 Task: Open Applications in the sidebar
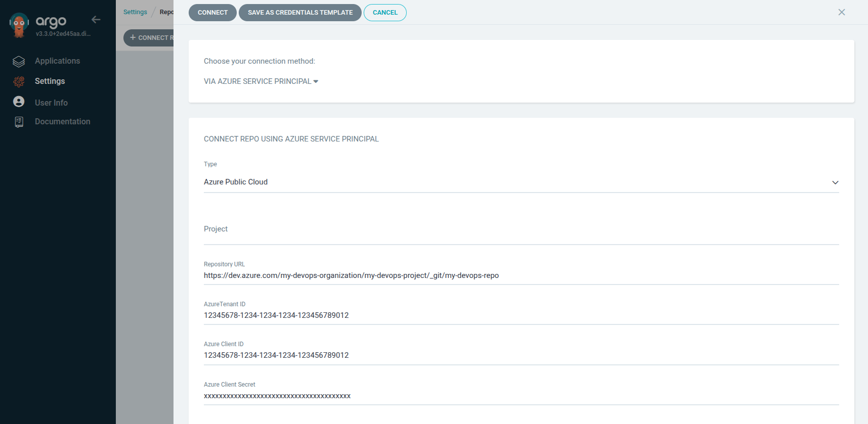[x=57, y=61]
